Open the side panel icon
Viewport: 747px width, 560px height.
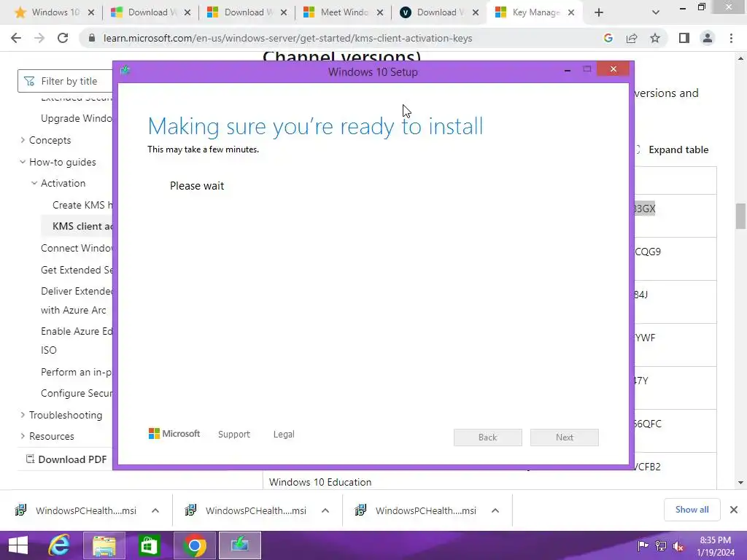coord(684,38)
